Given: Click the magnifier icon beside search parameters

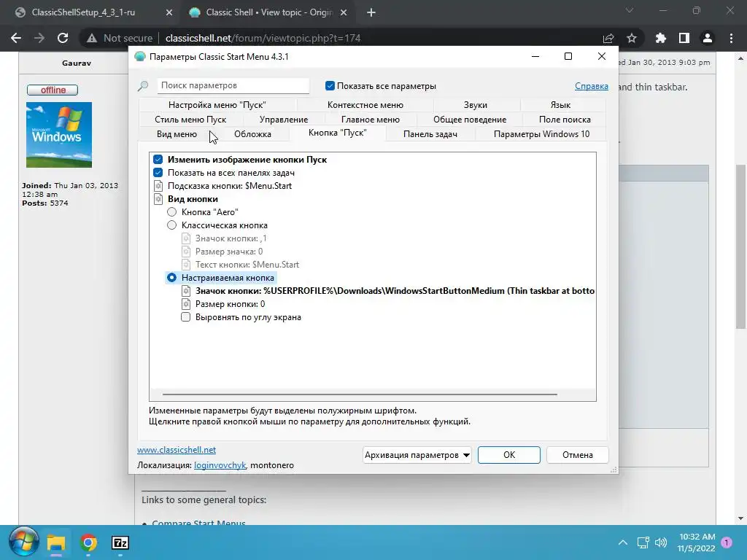Looking at the screenshot, I should point(143,86).
